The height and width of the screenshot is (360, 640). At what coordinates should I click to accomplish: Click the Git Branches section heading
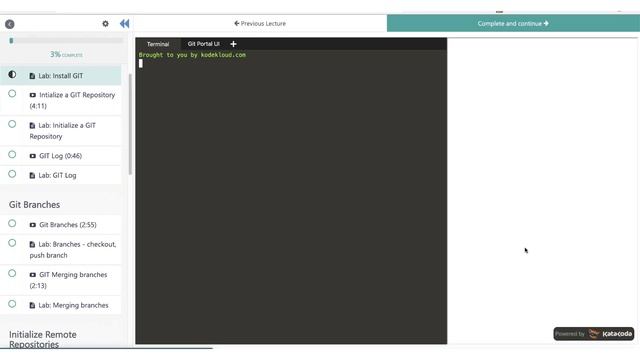pyautogui.click(x=34, y=204)
